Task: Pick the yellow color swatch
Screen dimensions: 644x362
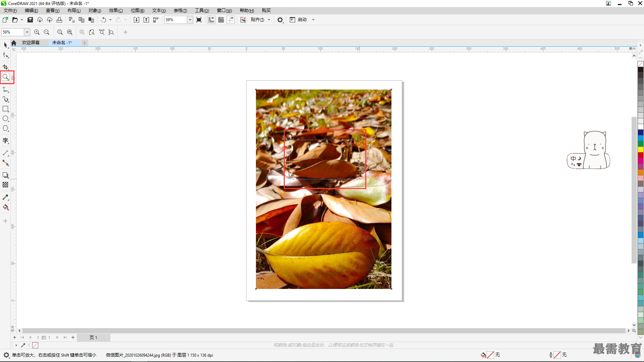Action: pyautogui.click(x=640, y=149)
